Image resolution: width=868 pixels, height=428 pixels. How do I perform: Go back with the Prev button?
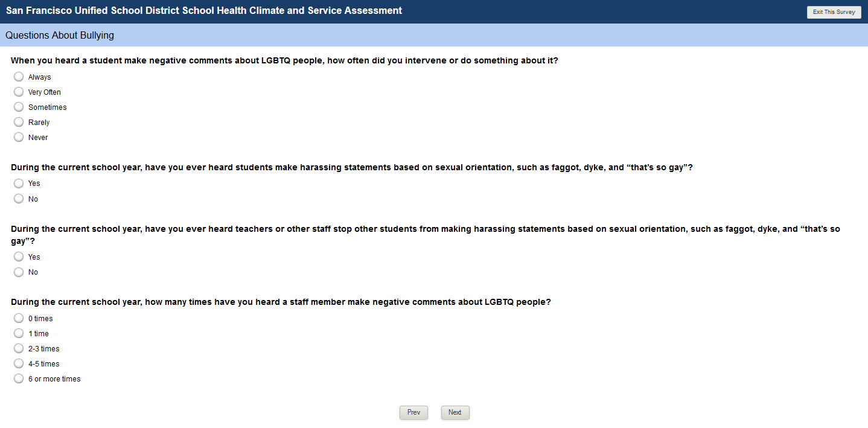point(413,412)
